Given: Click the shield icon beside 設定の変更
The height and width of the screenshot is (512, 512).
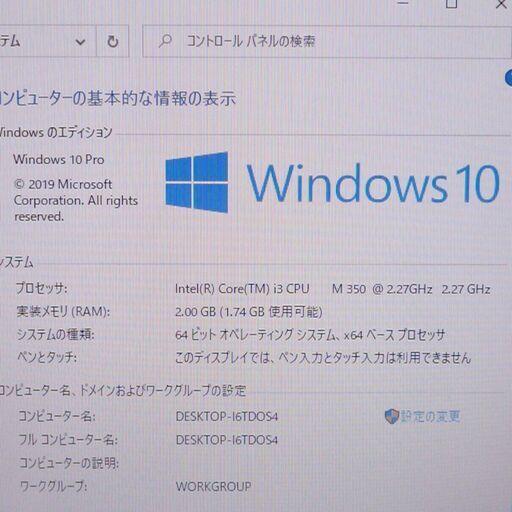Looking at the screenshot, I should (x=391, y=416).
